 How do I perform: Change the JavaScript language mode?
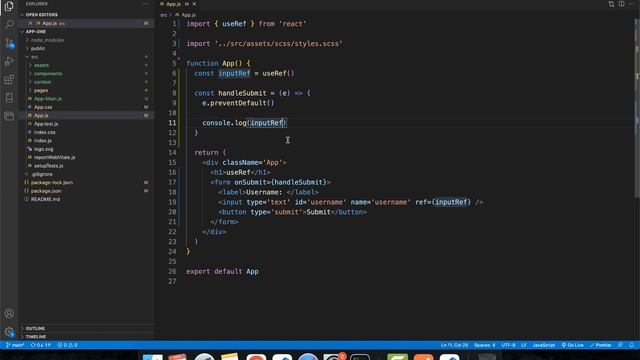coord(544,345)
